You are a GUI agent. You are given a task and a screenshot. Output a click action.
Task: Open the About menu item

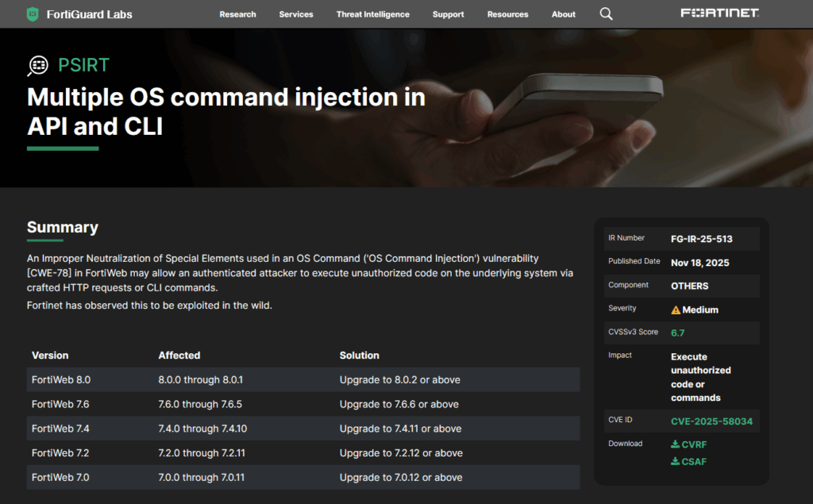564,14
